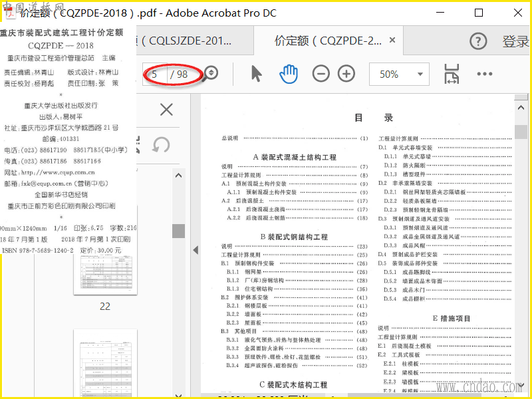Zoom in with the plus circle icon
The width and height of the screenshot is (532, 399).
pyautogui.click(x=346, y=74)
